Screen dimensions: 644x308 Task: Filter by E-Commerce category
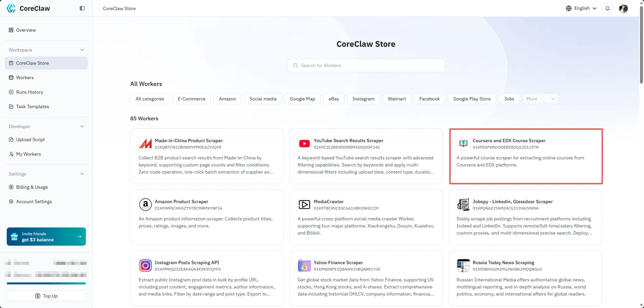tap(192, 99)
